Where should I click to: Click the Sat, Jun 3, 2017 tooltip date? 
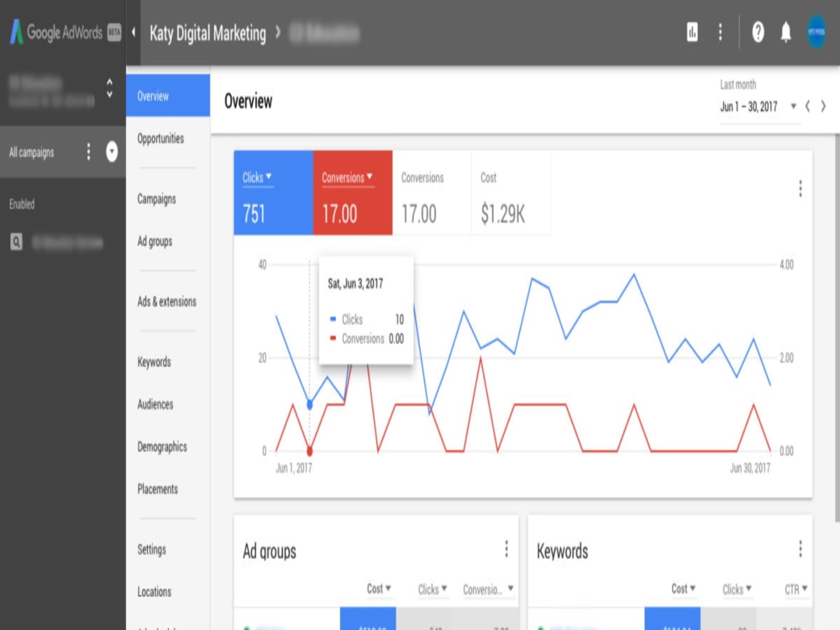pos(355,283)
